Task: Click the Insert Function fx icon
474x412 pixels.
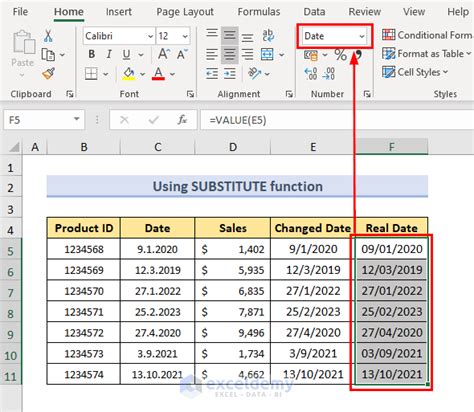Action: pyautogui.click(x=182, y=120)
